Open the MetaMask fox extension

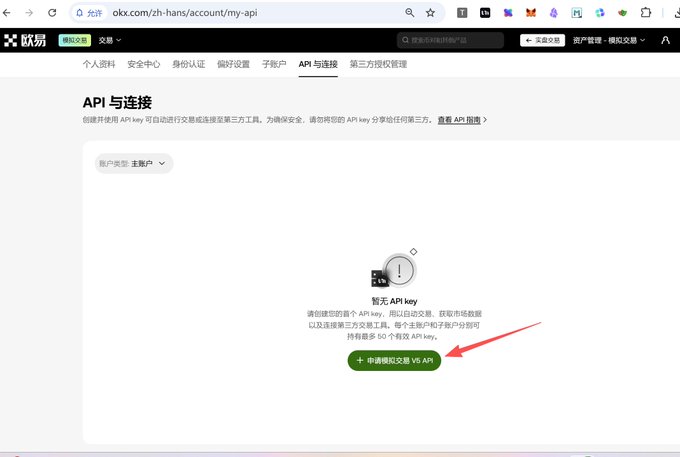531,13
